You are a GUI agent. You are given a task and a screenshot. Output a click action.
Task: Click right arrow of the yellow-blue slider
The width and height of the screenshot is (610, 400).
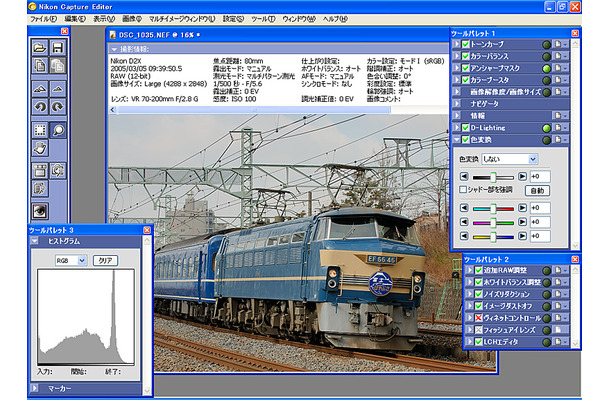[x=522, y=236]
